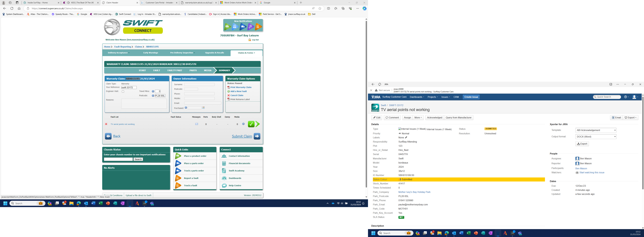The height and width of the screenshot is (237, 644).
Task: Click the Travel Mins info icon
Action: pos(153,91)
